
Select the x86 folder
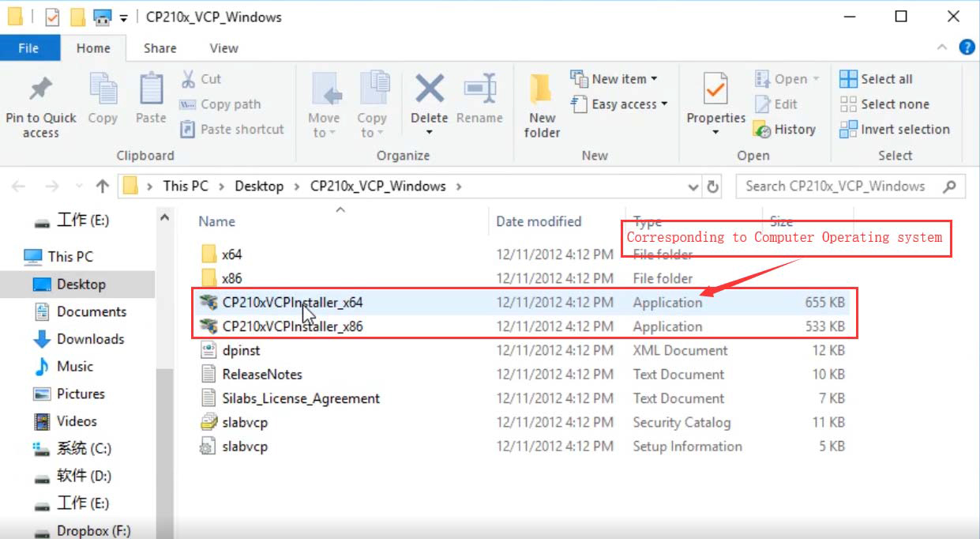tap(231, 278)
